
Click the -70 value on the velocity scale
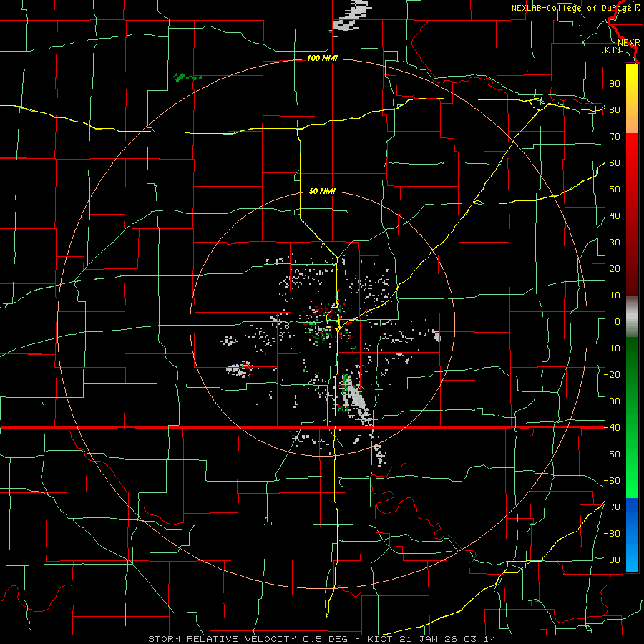pos(612,507)
